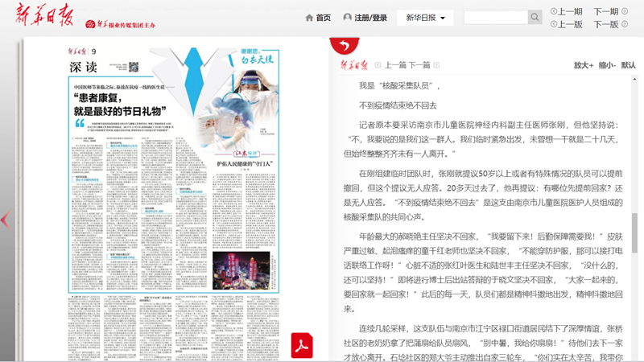Viewport: 644px width, 362px height.
Task: Click the left arrow icon before 上一篇
Action: (378, 65)
